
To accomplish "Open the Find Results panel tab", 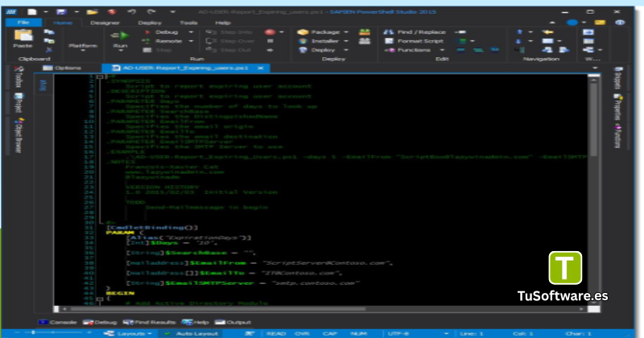I will tap(149, 323).
